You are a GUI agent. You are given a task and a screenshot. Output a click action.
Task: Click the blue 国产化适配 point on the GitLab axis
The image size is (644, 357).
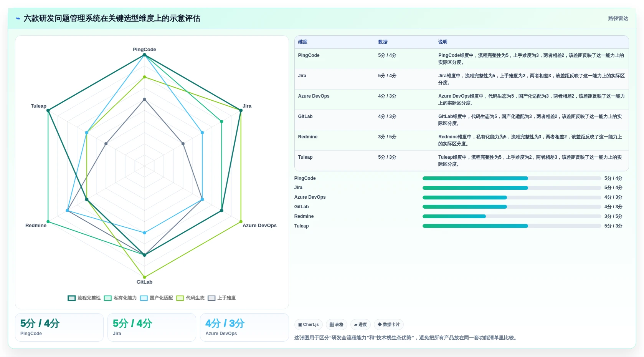click(145, 233)
